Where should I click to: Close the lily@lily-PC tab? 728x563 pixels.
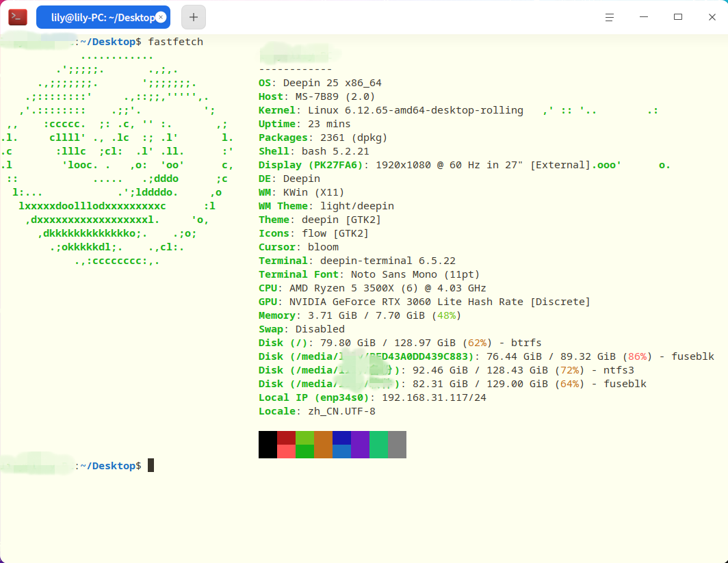click(x=160, y=17)
